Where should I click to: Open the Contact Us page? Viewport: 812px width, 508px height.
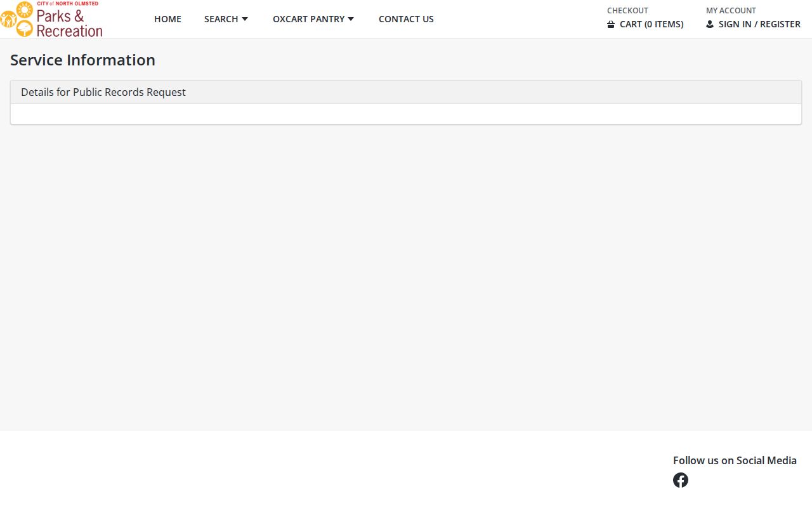[x=406, y=19]
